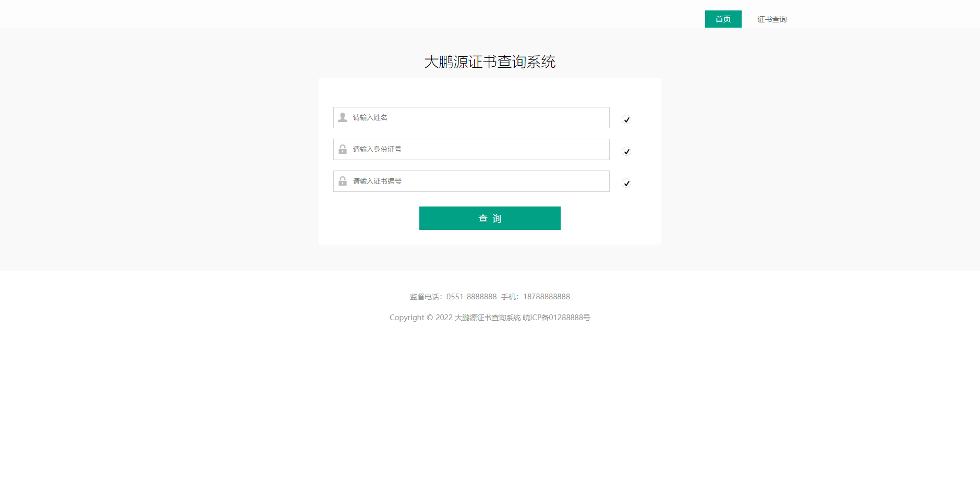980x486 pixels.
Task: Click the mobile number 18788888888
Action: [x=546, y=296]
